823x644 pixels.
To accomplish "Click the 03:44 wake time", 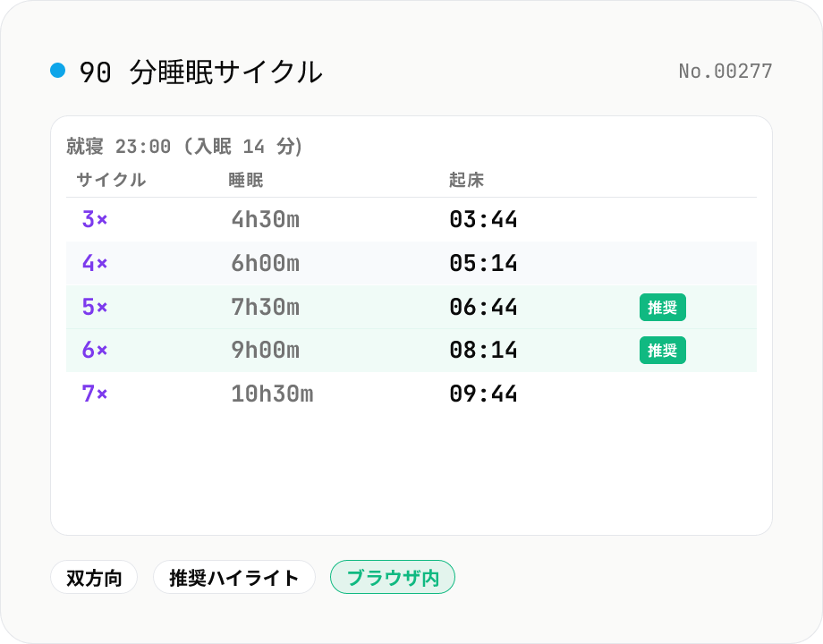I will click(x=483, y=219).
